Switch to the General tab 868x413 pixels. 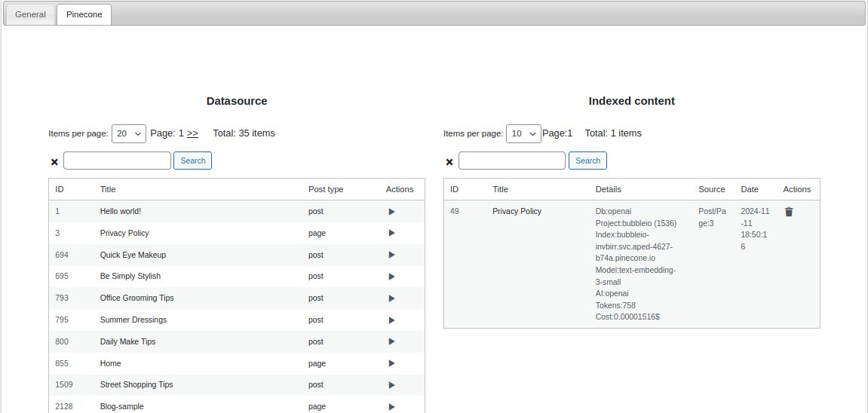click(x=30, y=14)
